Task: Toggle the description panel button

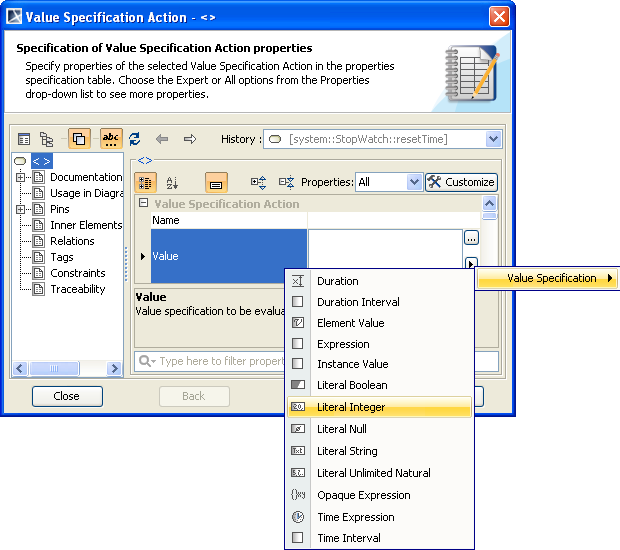Action: [216, 182]
